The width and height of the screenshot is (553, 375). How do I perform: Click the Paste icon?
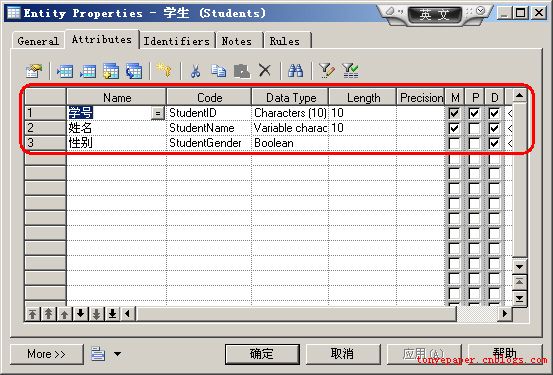click(x=242, y=71)
